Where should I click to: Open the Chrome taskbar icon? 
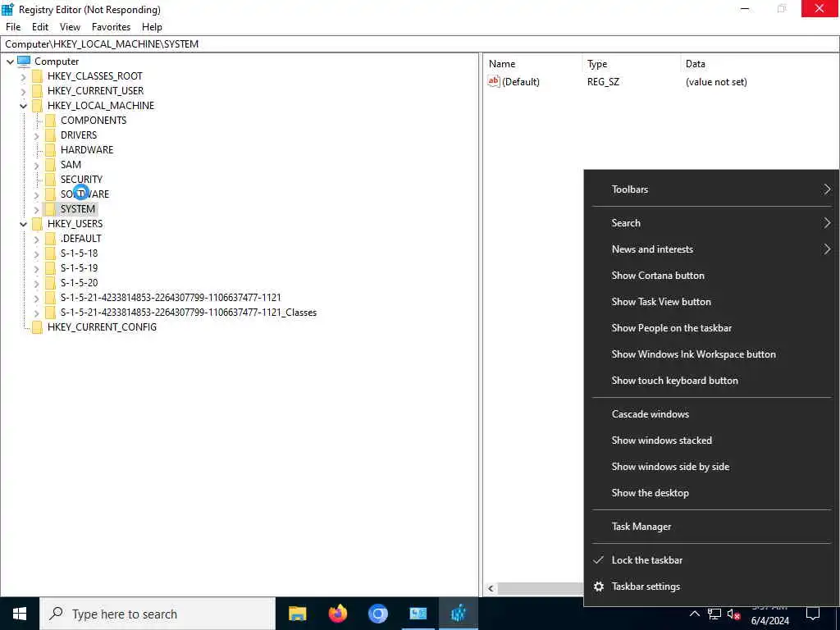pyautogui.click(x=377, y=614)
